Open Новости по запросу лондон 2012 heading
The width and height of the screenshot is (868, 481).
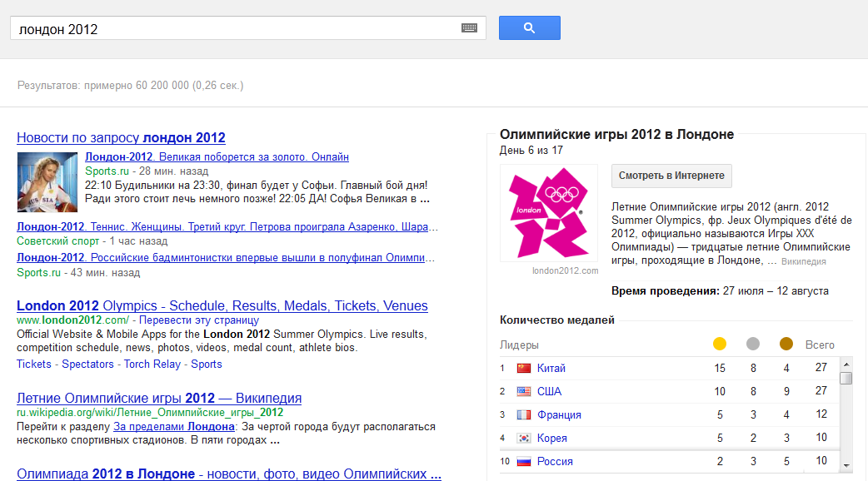click(122, 137)
